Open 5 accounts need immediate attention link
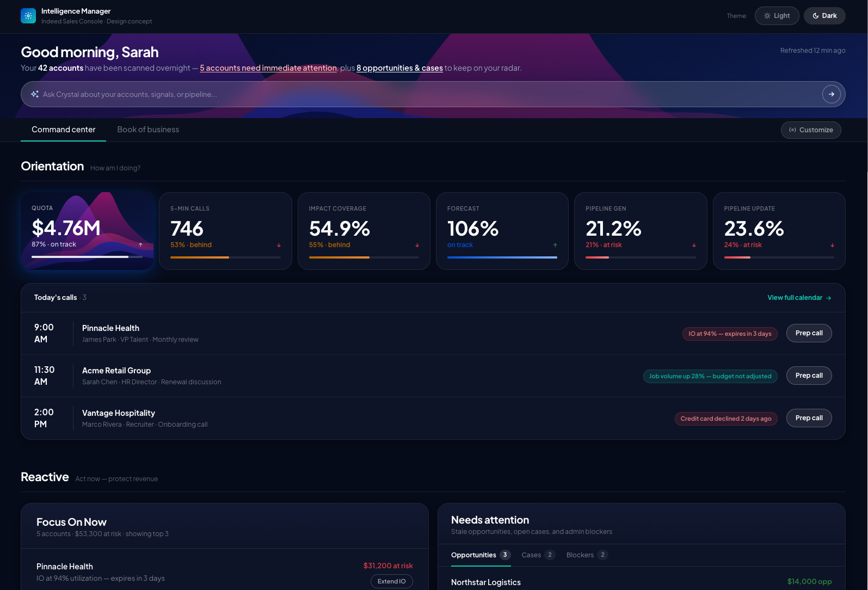 point(268,68)
